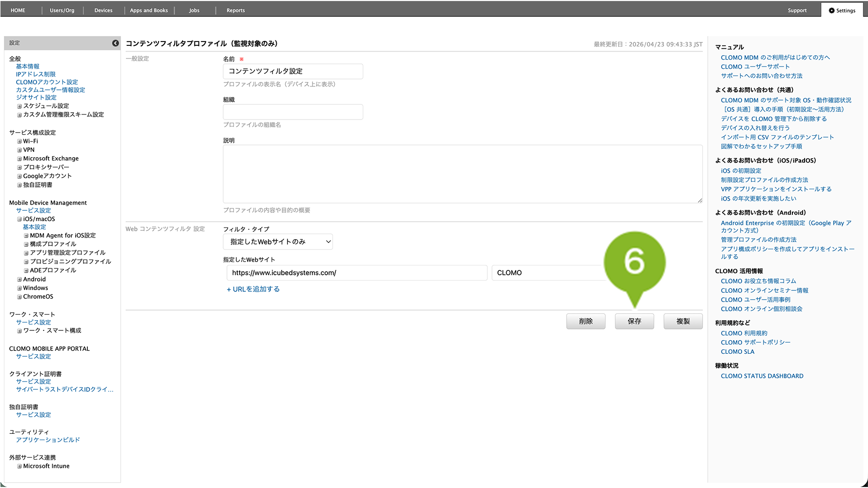The width and height of the screenshot is (868, 488).
Task: Click into the 説明 text area
Action: click(462, 174)
